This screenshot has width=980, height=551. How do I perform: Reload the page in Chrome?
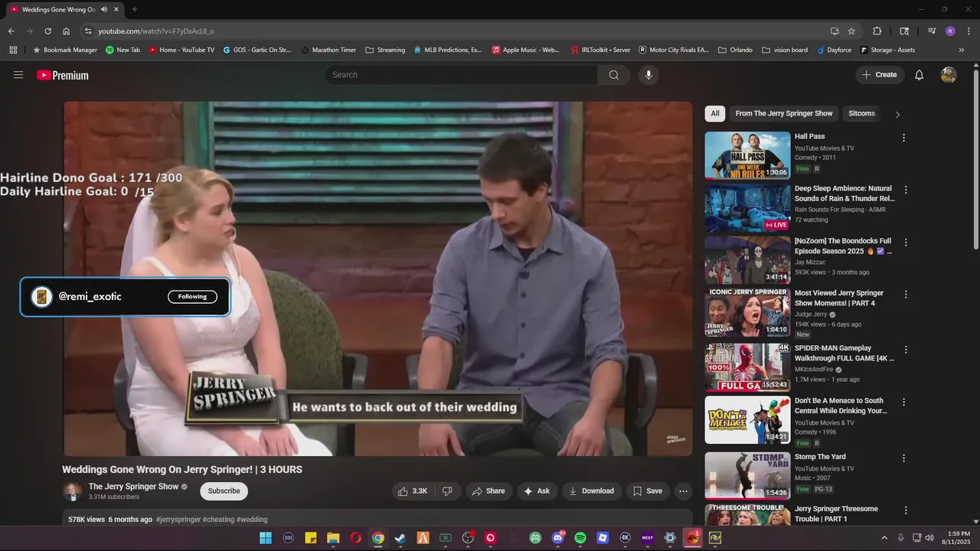(x=47, y=31)
